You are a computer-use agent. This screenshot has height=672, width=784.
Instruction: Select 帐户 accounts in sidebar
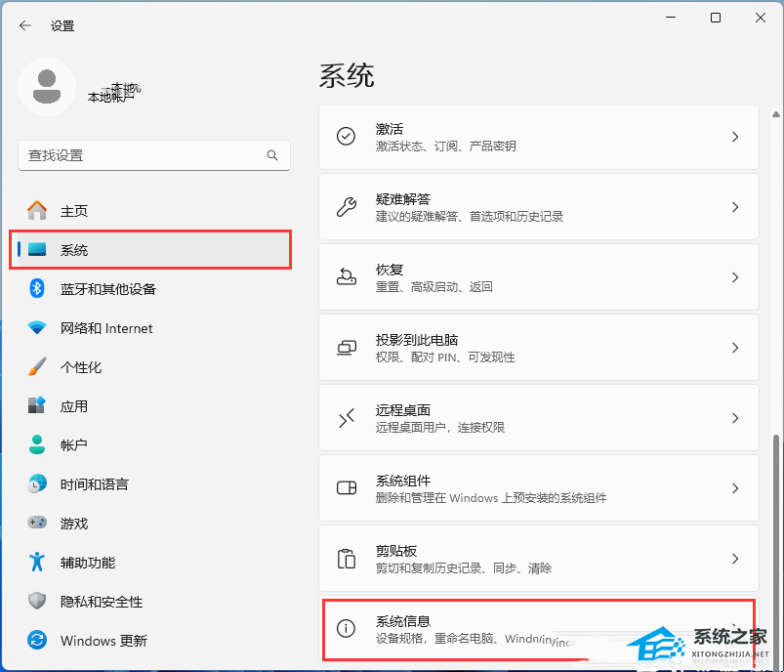click(x=74, y=445)
